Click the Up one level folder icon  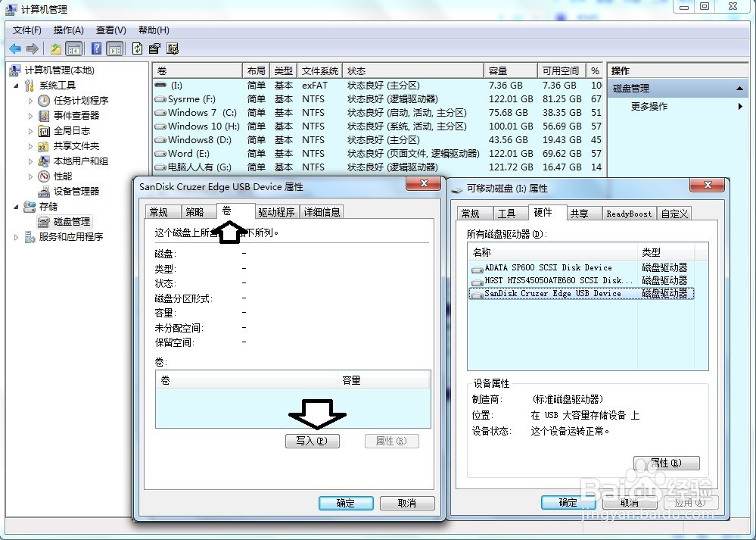(56, 48)
